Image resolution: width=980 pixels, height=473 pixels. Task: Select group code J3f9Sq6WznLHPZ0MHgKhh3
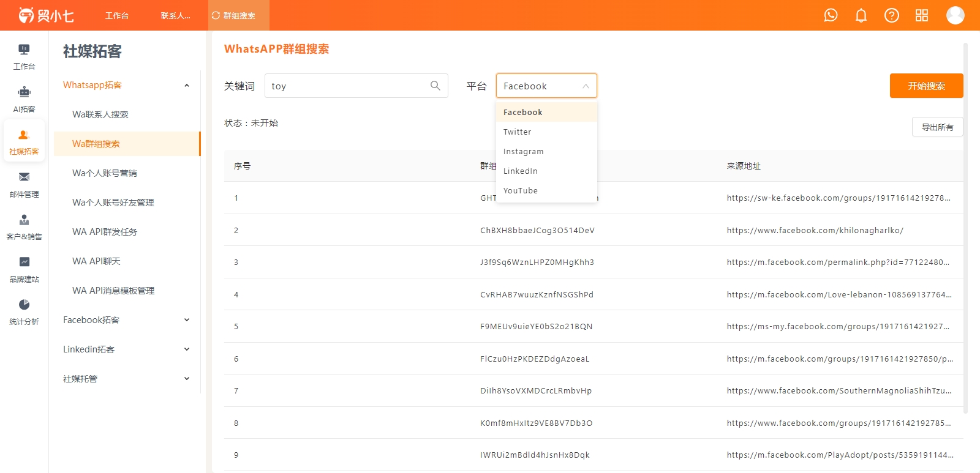537,262
